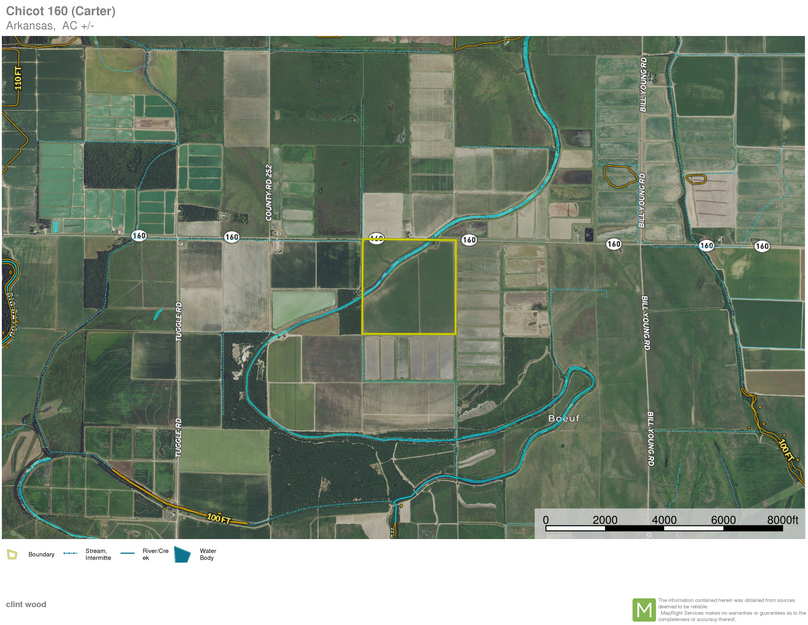808x625 pixels.
Task: Click the rightmost 160 highway shield
Action: pos(762,245)
